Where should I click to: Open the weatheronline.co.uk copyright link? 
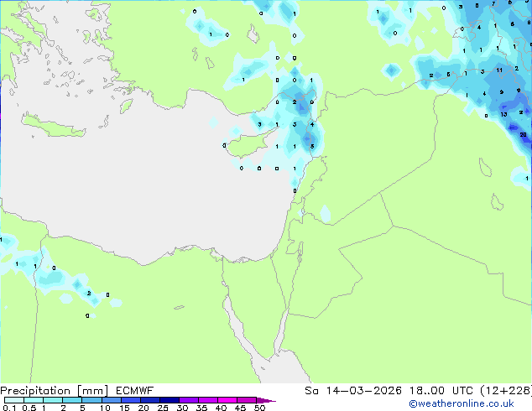[462, 403]
